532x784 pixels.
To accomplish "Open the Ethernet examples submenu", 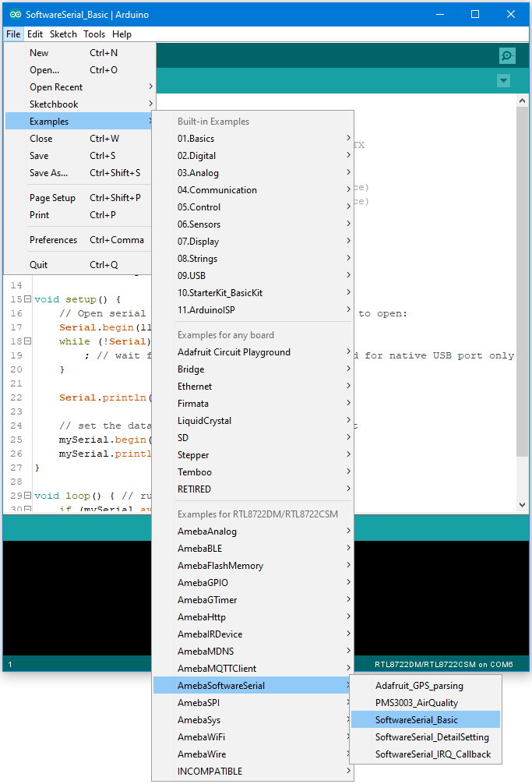I will (253, 387).
